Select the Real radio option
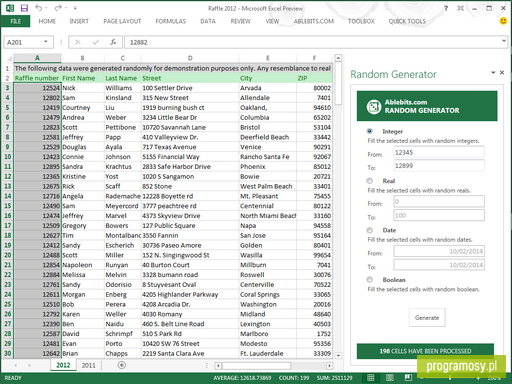Image resolution: width=512 pixels, height=384 pixels. [x=370, y=181]
